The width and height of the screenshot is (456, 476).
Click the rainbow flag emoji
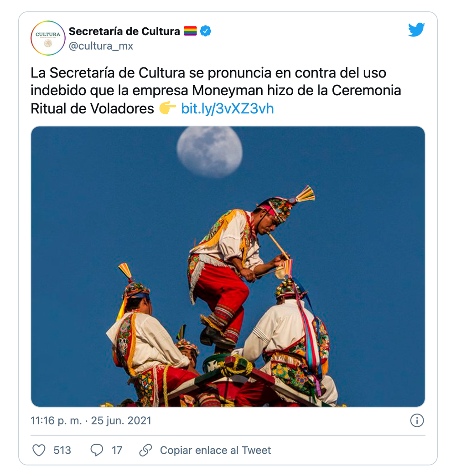(190, 31)
